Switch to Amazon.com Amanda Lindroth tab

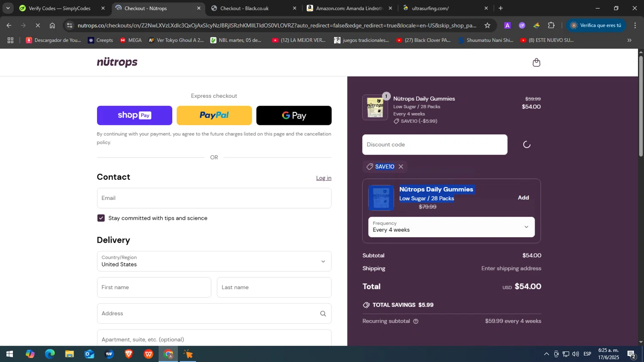click(349, 8)
